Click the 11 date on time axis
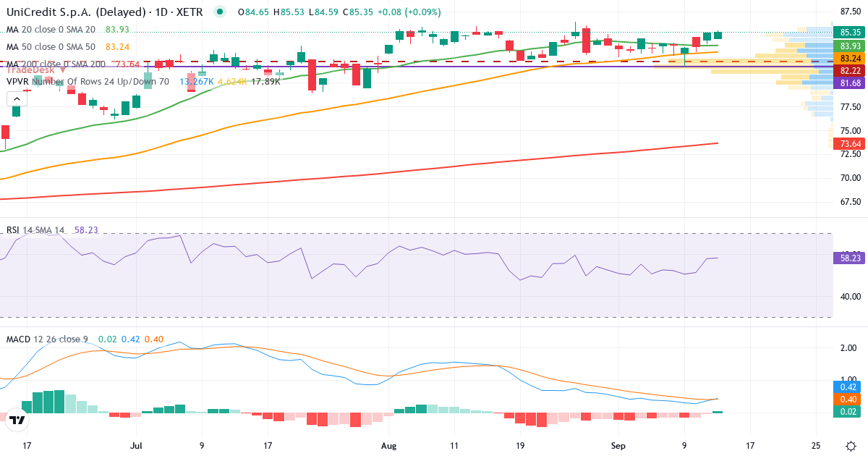 (x=454, y=445)
